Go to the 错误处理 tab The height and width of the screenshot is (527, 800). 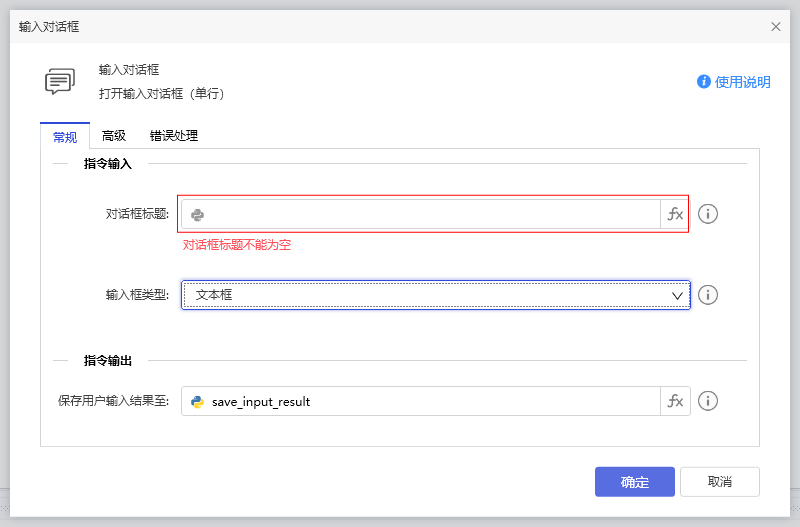coord(174,136)
